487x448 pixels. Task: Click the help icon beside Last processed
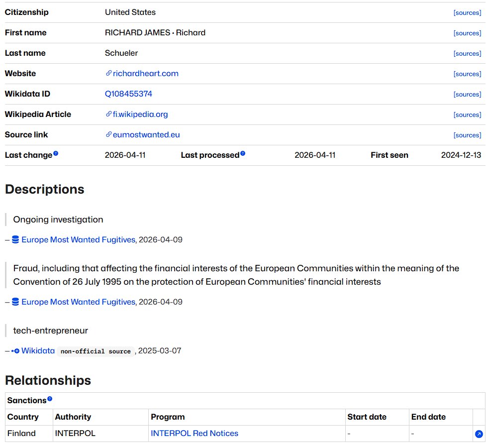pyautogui.click(x=243, y=153)
